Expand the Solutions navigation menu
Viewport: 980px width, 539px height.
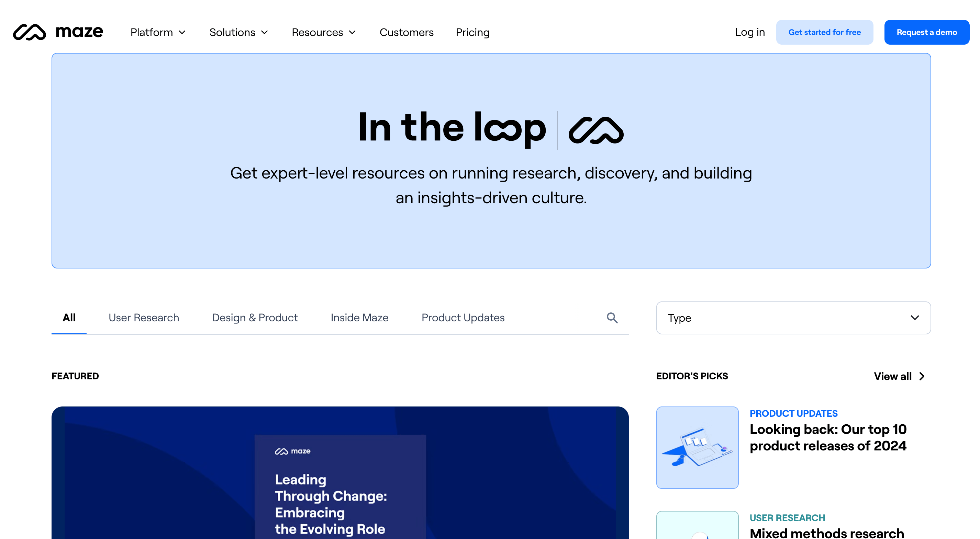pyautogui.click(x=238, y=33)
